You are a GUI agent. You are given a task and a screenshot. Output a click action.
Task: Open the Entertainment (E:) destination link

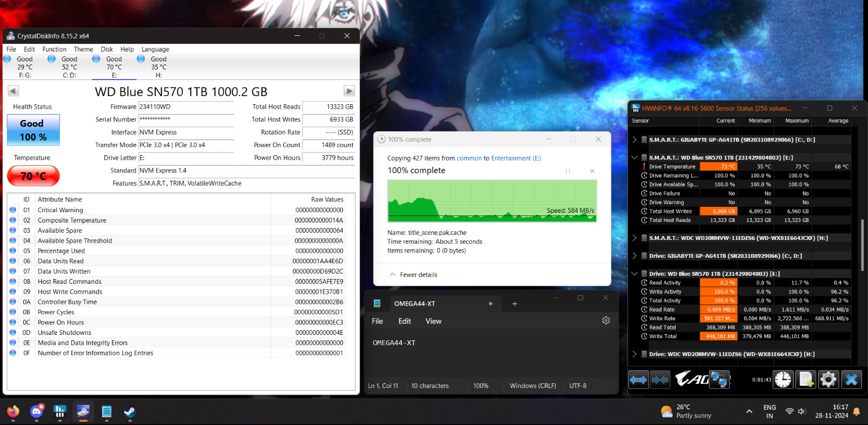[x=516, y=158]
